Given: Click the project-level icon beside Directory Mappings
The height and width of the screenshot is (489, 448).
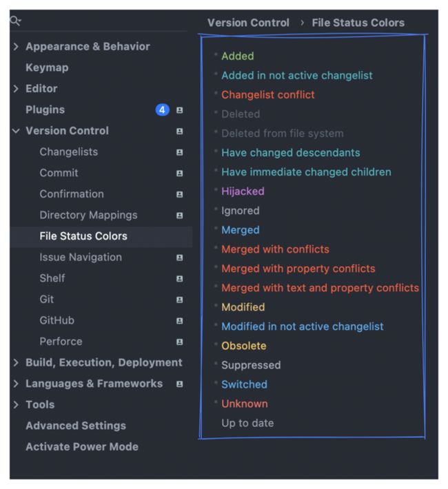Looking at the screenshot, I should coord(179,216).
